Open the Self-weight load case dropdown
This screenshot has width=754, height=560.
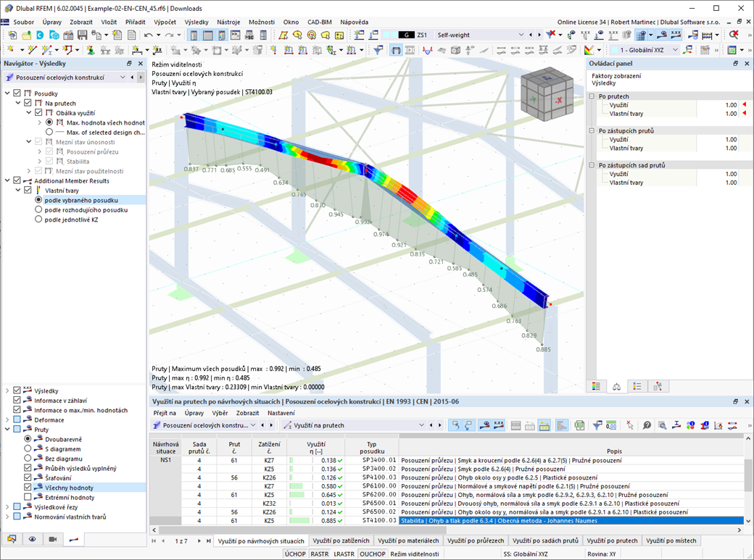click(x=521, y=35)
